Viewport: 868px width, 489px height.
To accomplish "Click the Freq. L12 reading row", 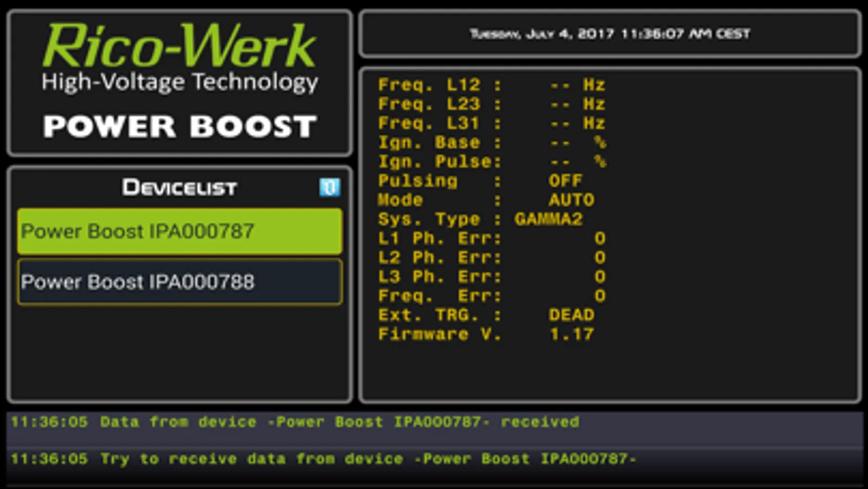I will 491,85.
